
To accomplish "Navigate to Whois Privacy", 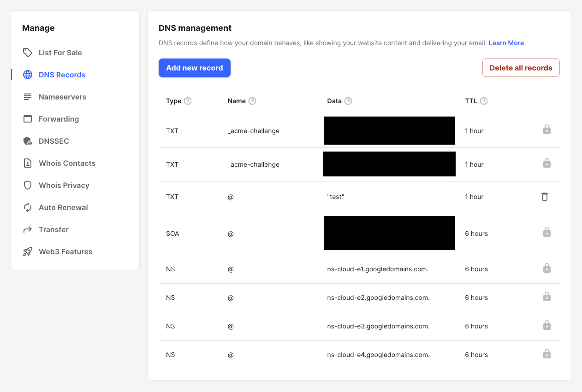I will pyautogui.click(x=64, y=185).
